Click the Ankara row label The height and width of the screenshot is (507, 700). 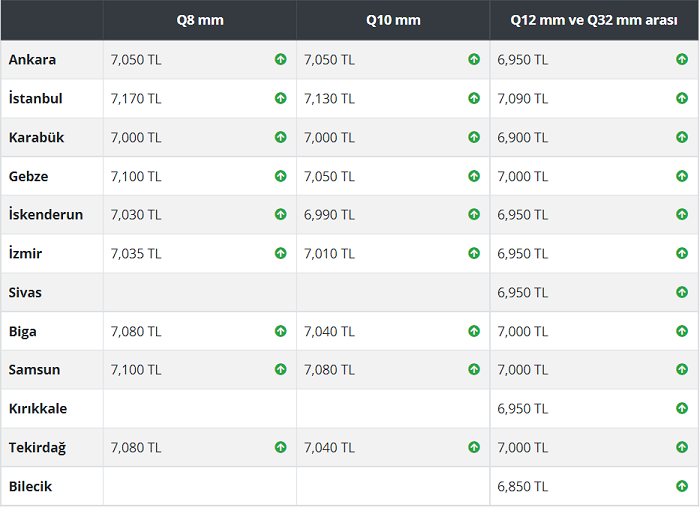32,60
